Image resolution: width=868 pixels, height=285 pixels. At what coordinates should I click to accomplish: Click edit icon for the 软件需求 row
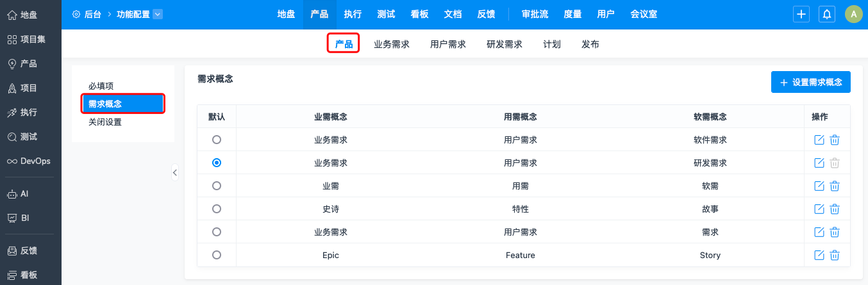coord(819,140)
